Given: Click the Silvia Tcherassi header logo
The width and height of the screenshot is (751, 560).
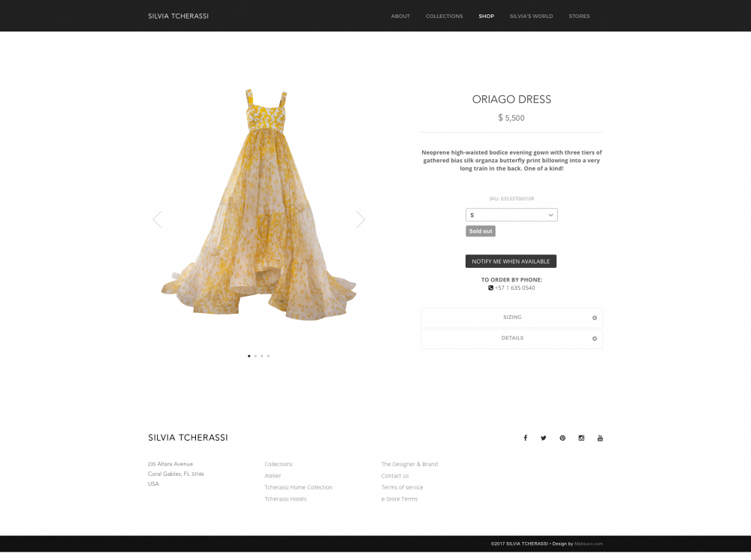Looking at the screenshot, I should pos(178,17).
